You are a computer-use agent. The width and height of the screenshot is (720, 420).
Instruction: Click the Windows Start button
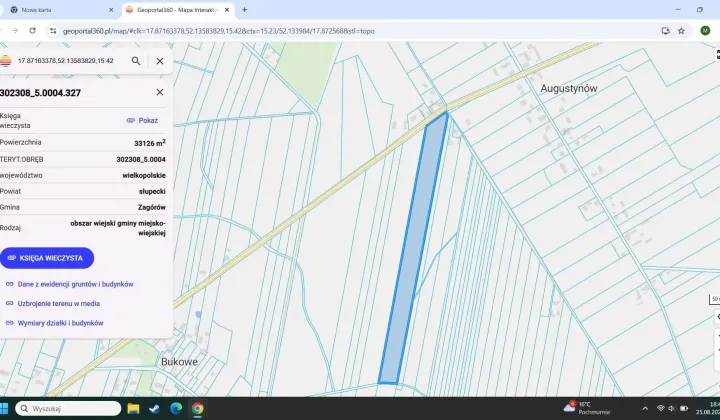tap(4, 408)
